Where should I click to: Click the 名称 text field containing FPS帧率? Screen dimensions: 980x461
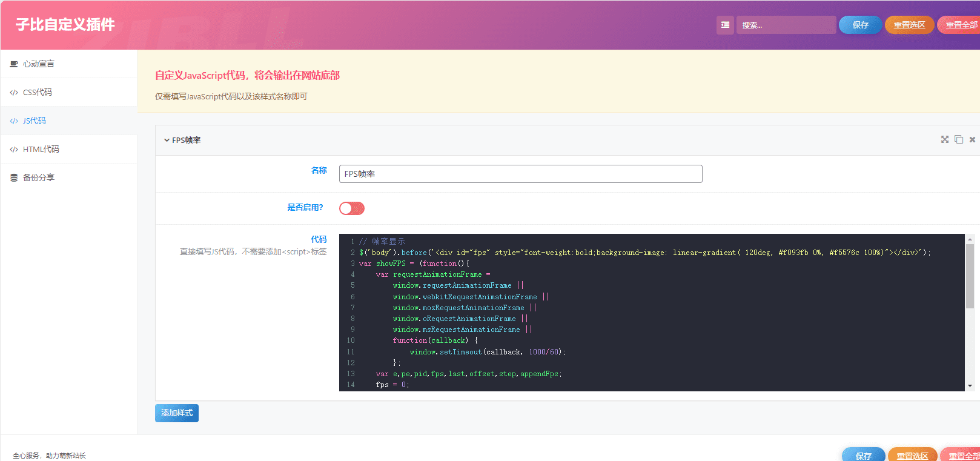click(x=520, y=174)
